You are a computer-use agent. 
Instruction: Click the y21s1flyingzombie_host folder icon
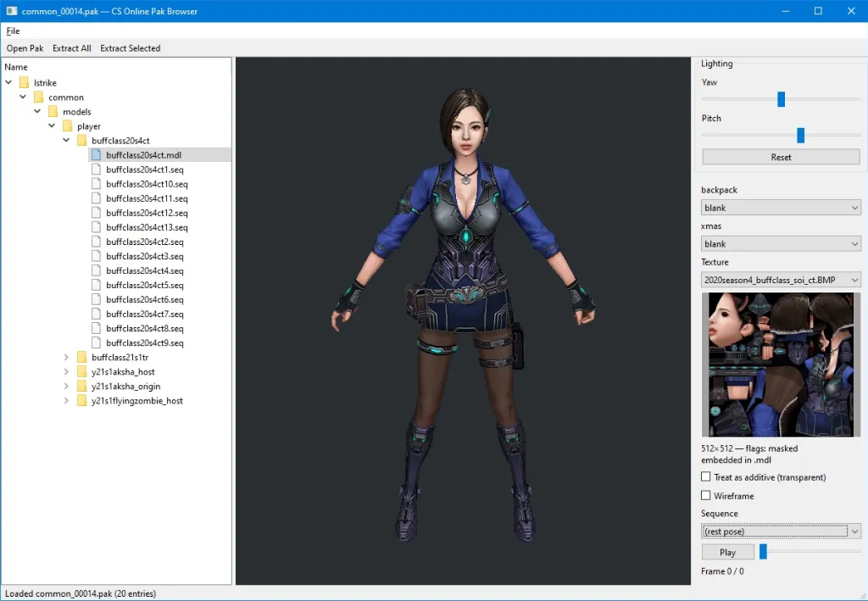tap(81, 401)
